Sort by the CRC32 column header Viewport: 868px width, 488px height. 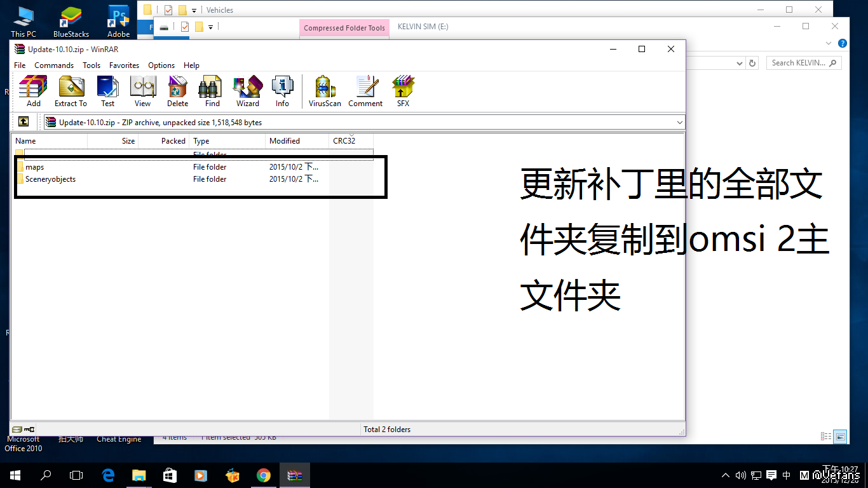pos(351,140)
